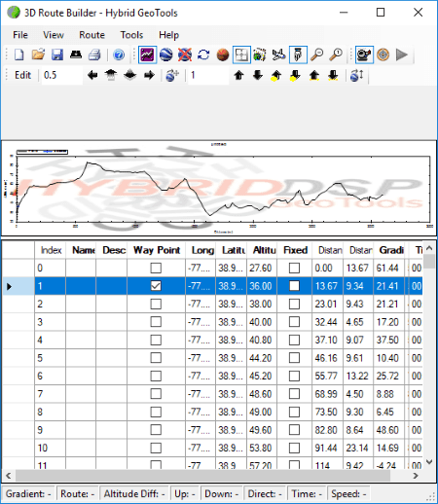Move left with the black left arrow
Screen dimensions: 438x504
coord(92,76)
